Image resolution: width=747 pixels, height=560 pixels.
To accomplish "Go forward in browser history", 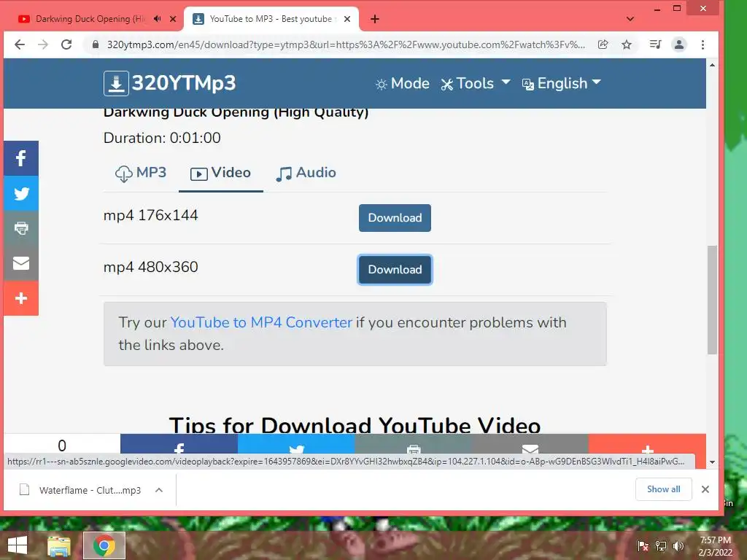I will pos(43,44).
